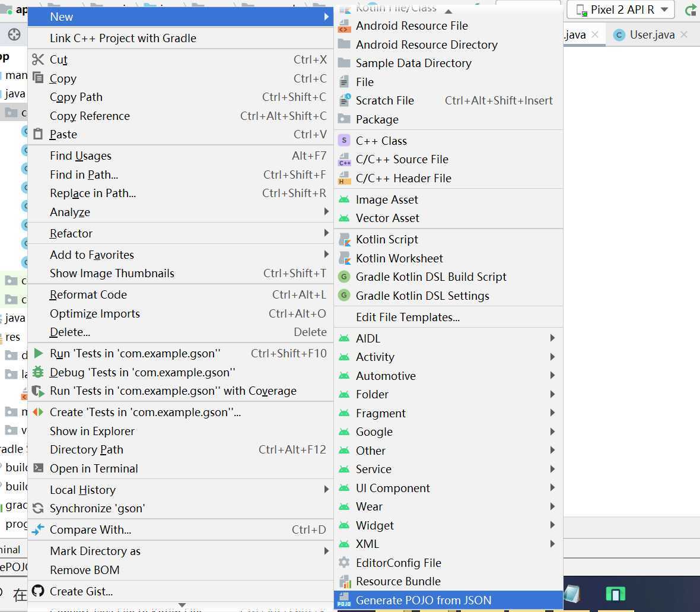Click the Paste clipboard icon
This screenshot has height=612, width=700.
tap(38, 134)
